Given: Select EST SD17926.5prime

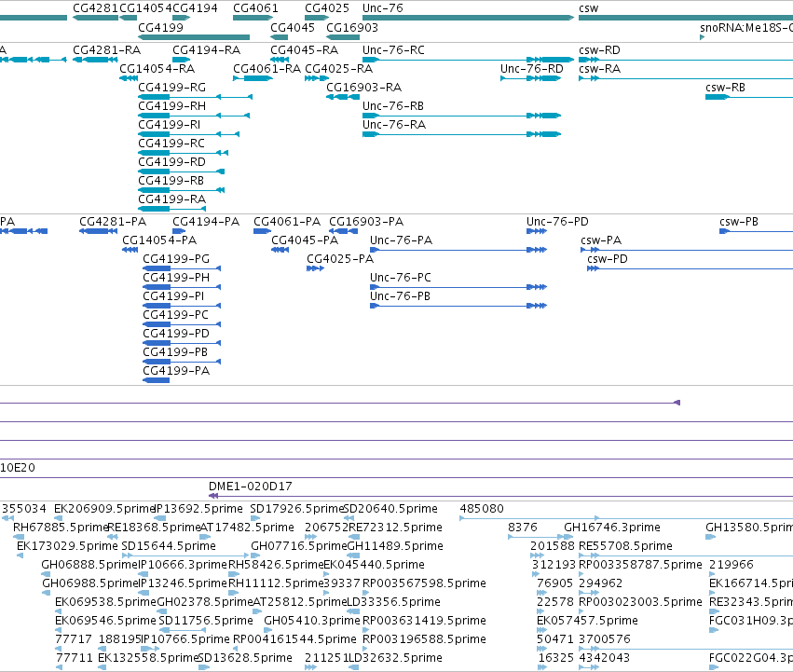Looking at the screenshot, I should 255,518.
